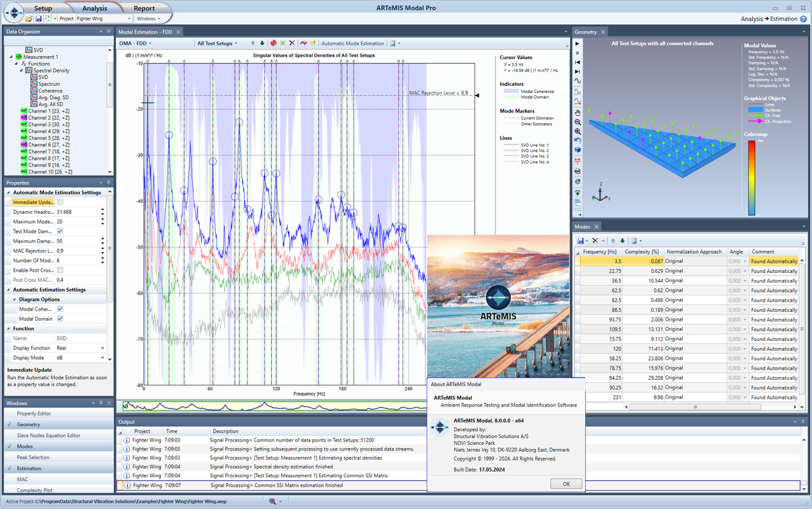Image resolution: width=812 pixels, height=509 pixels.
Task: Toggle Modal Coherence diagram option
Action: [x=61, y=309]
